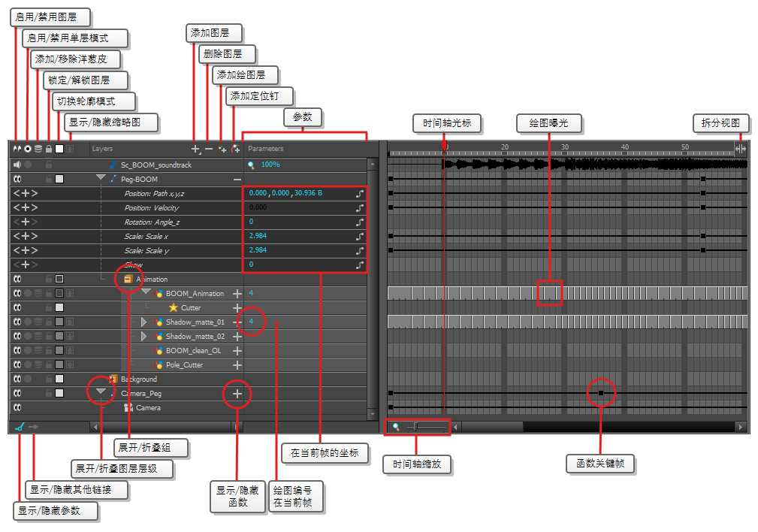Click the Add Layer plus icon in header
Image resolution: width=758 pixels, height=532 pixels.
coord(195,149)
